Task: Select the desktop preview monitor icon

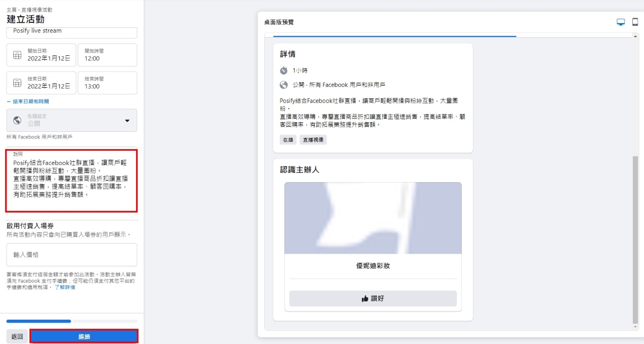Action: pyautogui.click(x=620, y=21)
